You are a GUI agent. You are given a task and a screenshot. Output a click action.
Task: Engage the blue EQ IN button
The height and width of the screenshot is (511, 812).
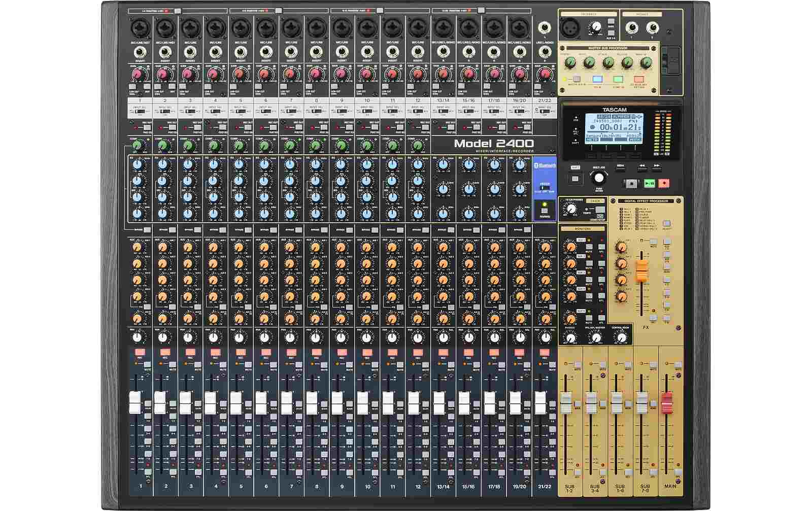[597, 80]
